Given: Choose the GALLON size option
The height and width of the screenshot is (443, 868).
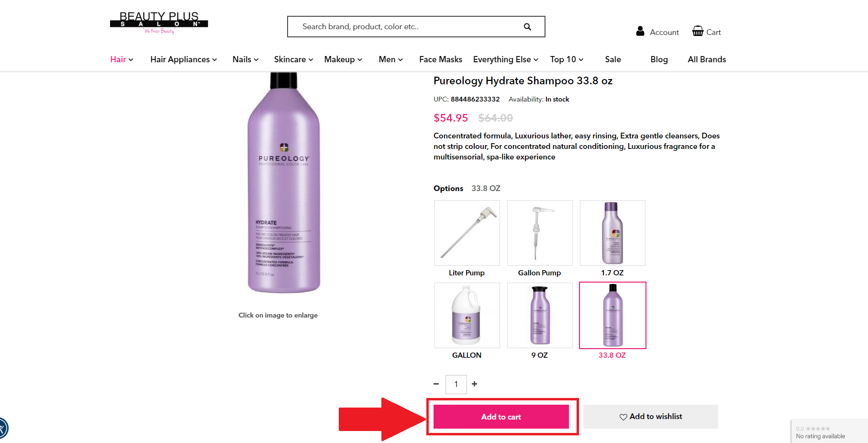Looking at the screenshot, I should 467,316.
